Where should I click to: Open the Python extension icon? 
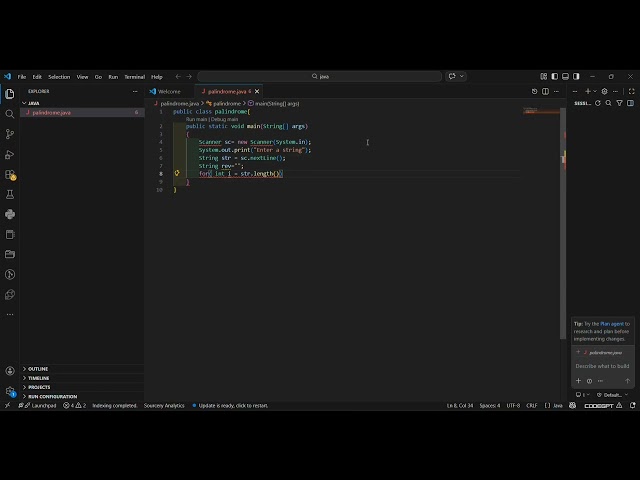tap(10, 214)
